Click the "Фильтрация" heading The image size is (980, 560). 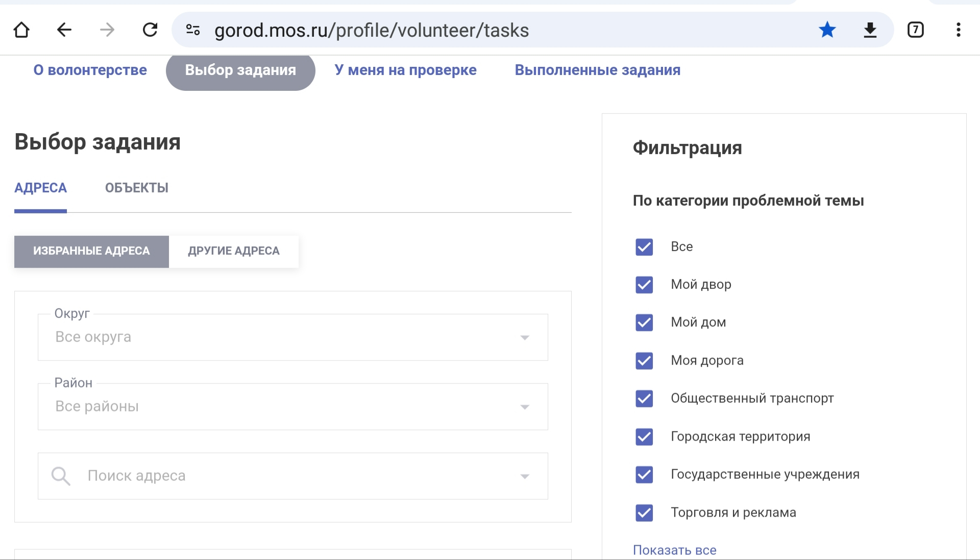687,148
